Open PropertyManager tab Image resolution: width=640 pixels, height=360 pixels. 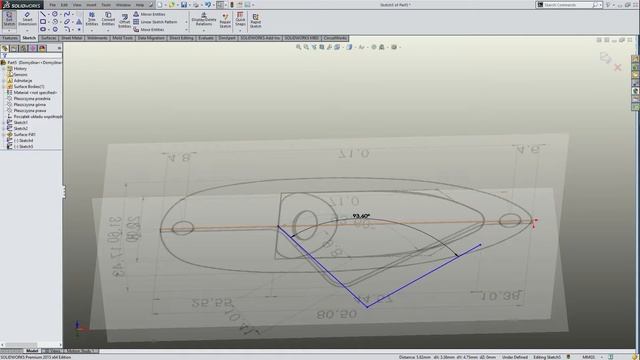(x=14, y=48)
